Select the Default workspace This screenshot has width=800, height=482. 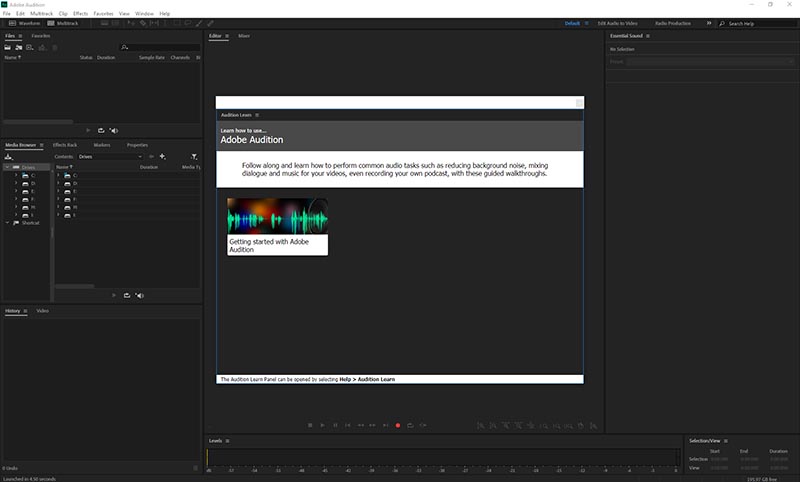coord(572,23)
